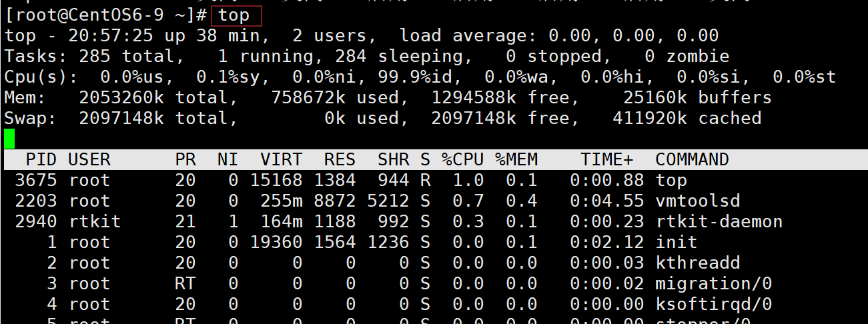868x324 pixels.
Task: Click the vmtoolsd command name
Action: coord(698,201)
